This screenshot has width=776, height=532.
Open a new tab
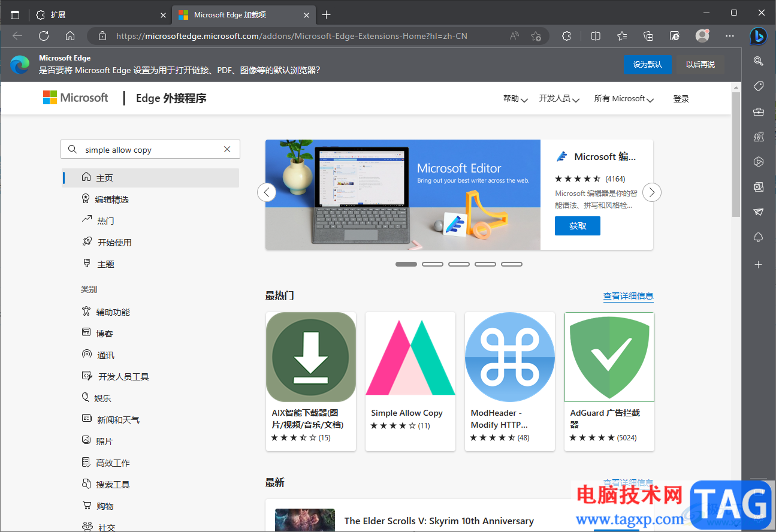(326, 15)
